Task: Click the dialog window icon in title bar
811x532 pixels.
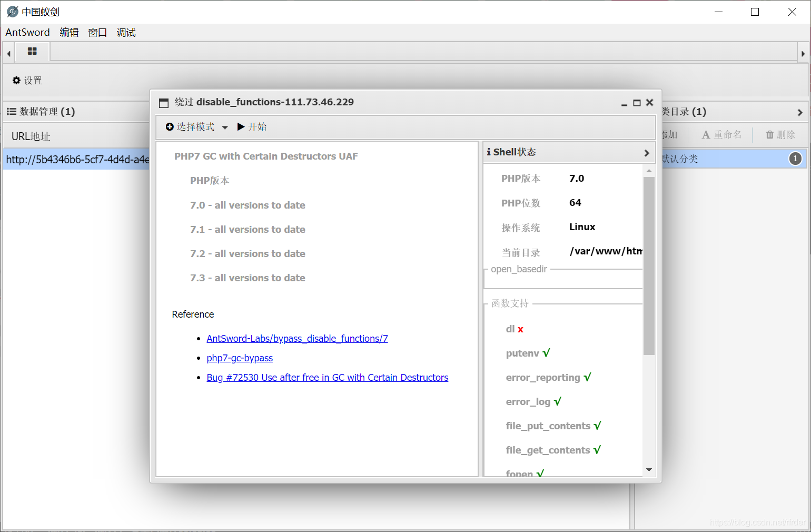Action: (164, 103)
